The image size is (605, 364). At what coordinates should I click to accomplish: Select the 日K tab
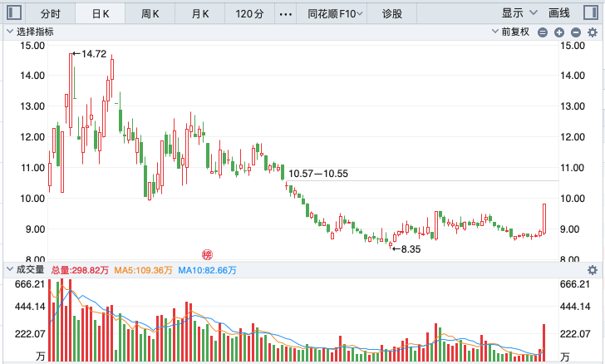[x=101, y=14]
